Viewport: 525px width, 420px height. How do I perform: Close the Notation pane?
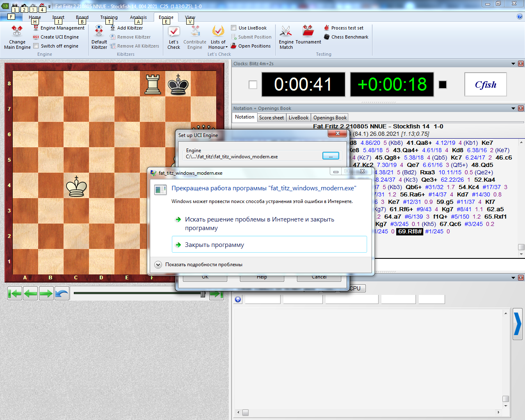[x=521, y=108]
